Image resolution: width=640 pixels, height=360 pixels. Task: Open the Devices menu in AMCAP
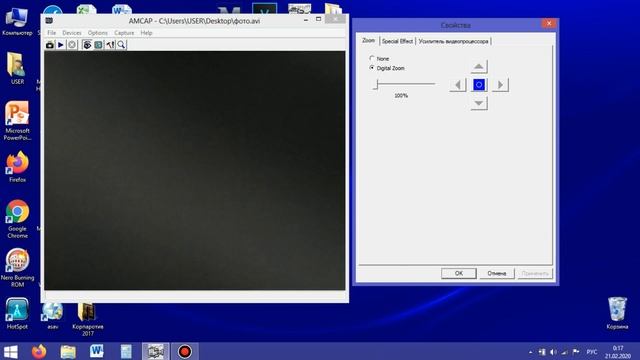72,33
